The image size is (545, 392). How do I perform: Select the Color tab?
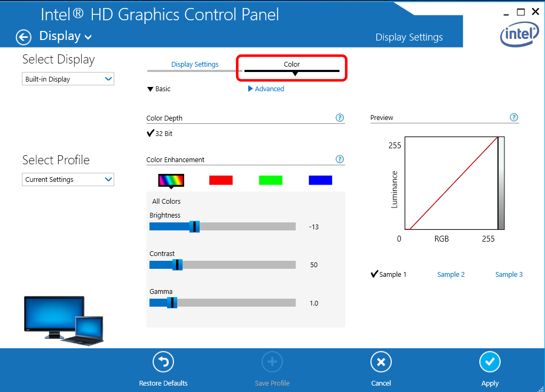click(291, 64)
